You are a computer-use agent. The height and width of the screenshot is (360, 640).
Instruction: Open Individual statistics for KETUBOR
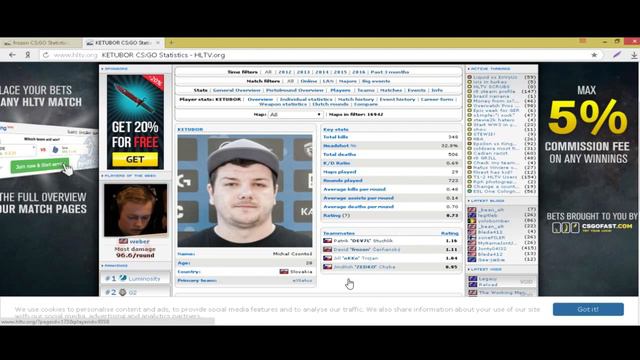(x=306, y=99)
